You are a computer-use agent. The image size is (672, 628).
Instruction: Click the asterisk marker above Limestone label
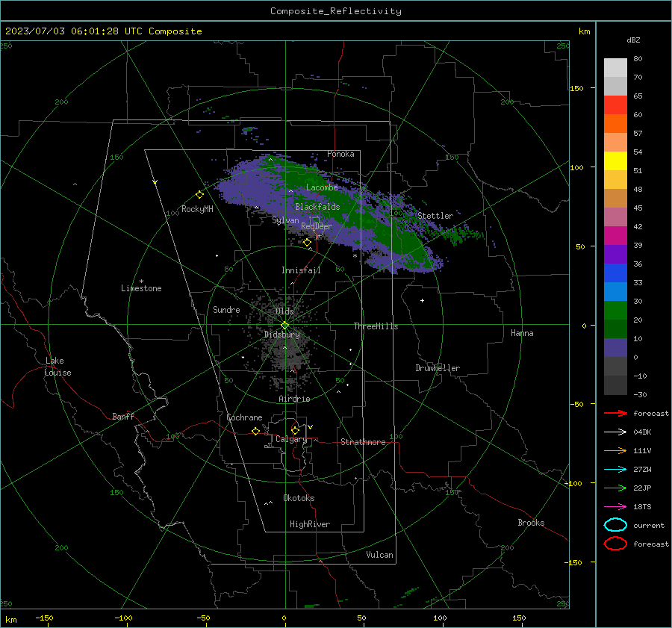click(141, 282)
